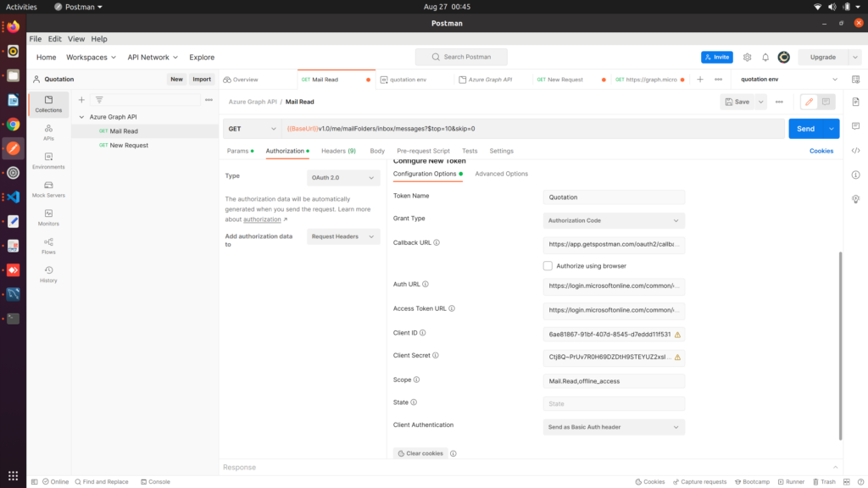Open the user avatar menu
Viewport: 868px width, 488px height.
tap(783, 57)
